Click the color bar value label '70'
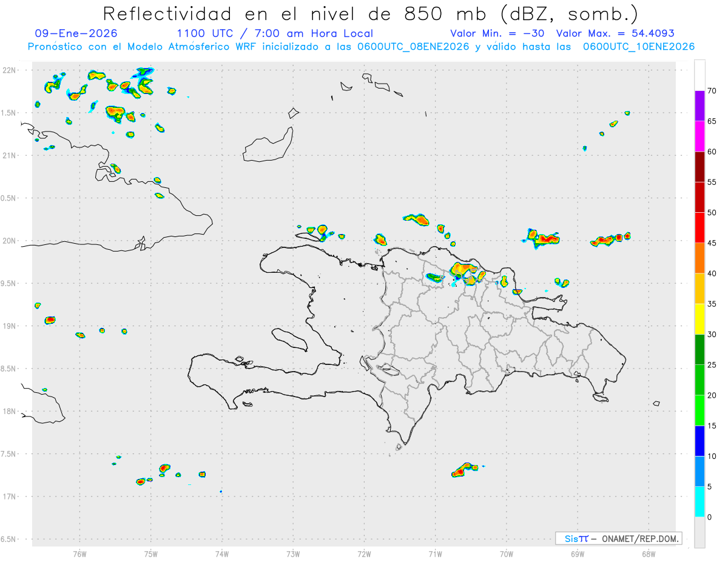 point(712,91)
